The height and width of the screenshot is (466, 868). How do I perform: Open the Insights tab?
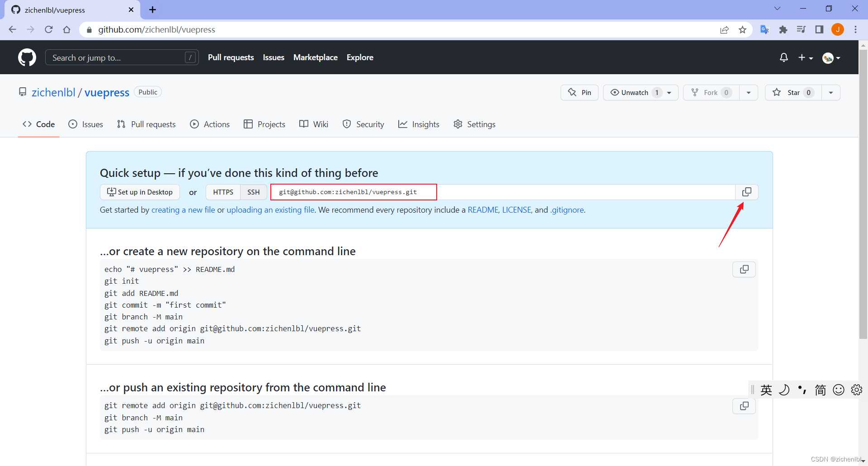tap(419, 124)
